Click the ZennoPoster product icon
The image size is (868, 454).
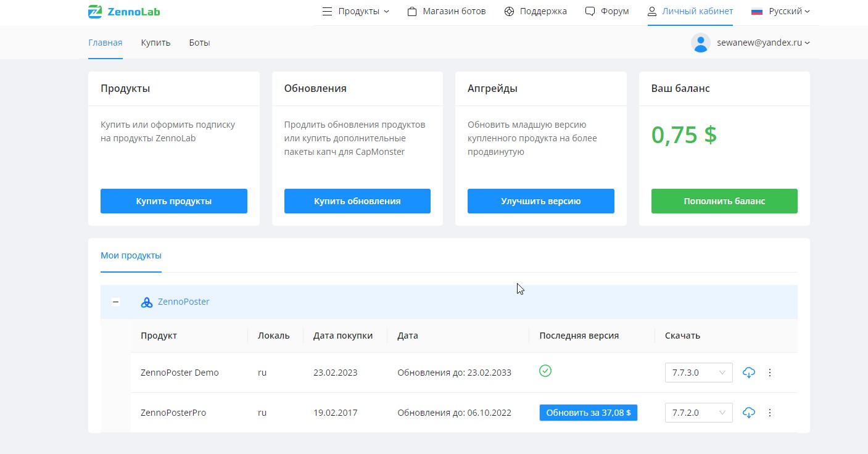pyautogui.click(x=147, y=302)
